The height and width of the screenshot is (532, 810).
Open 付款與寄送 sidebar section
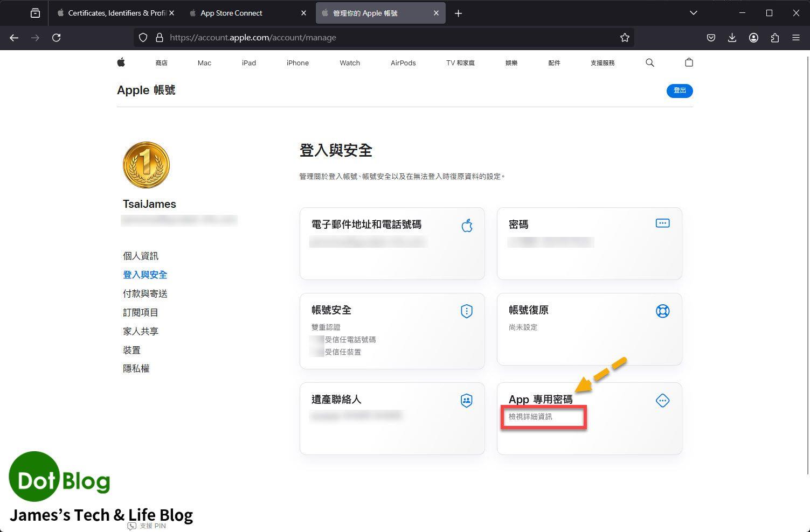[x=145, y=293]
